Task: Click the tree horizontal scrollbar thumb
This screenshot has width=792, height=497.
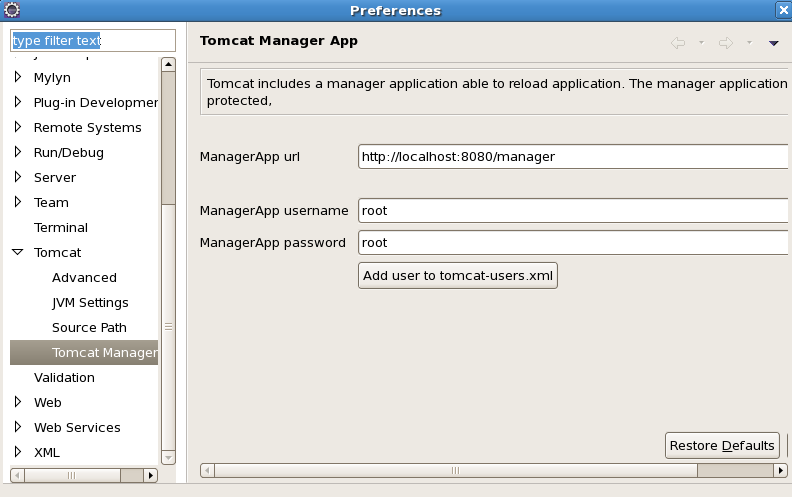Action: click(72, 475)
